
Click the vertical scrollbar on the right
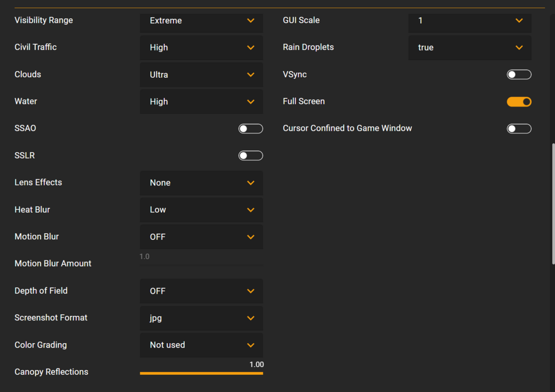[553, 204]
